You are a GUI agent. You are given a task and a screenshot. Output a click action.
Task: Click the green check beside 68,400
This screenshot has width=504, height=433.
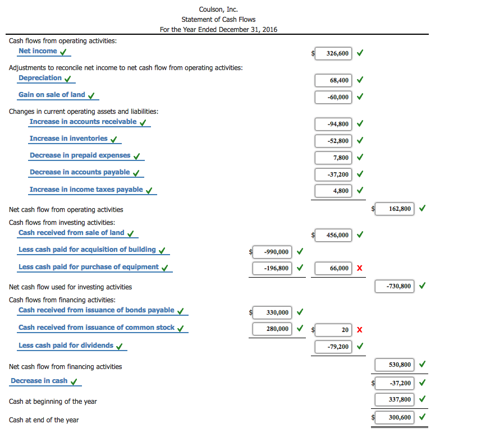coord(360,80)
